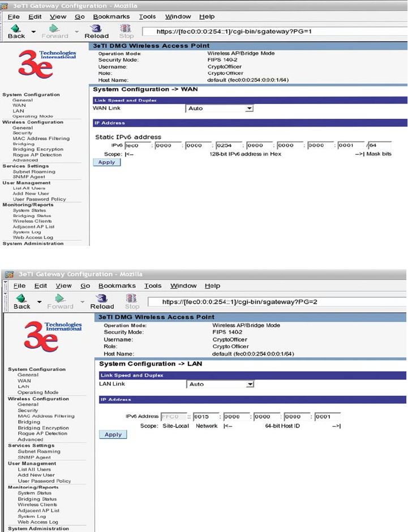Open Rogue AP Detection in top sidebar
Image resolution: width=408 pixels, height=532 pixels.
coord(37,155)
